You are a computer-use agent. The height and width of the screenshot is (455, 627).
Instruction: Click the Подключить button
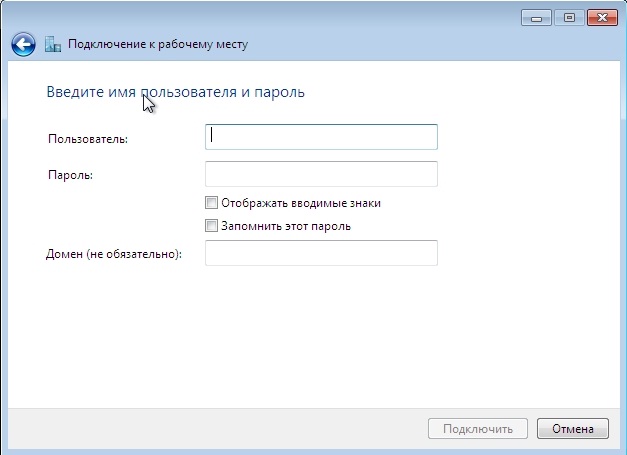478,429
